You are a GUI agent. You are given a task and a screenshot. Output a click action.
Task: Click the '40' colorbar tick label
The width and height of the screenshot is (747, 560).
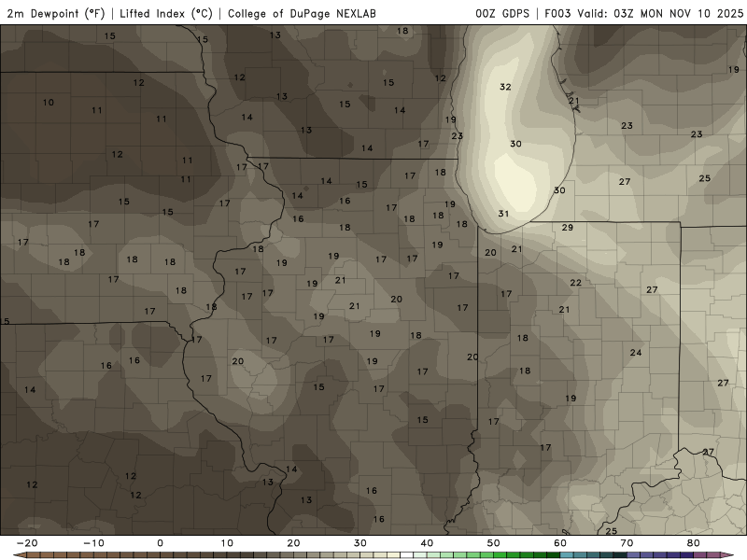pos(427,543)
